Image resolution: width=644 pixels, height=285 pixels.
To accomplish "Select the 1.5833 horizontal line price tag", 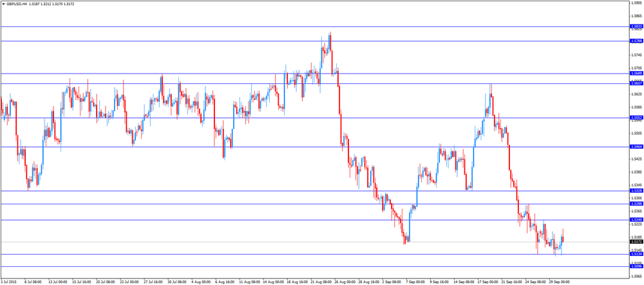I will (x=636, y=26).
